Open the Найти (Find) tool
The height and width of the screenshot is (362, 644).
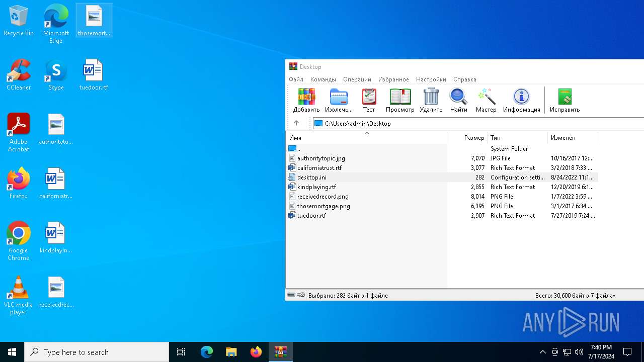tap(458, 100)
